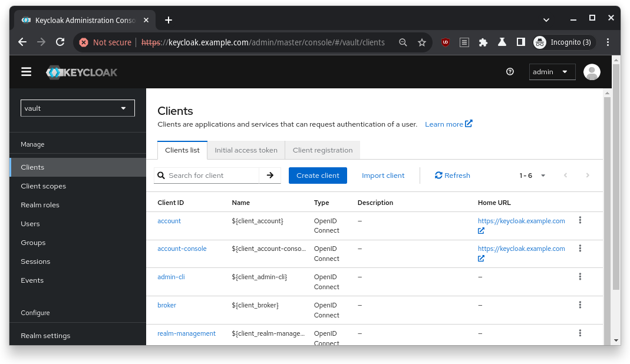Viewport: 630px width, 364px height.
Task: Open kebab menu for admin-cli row
Action: point(580,276)
